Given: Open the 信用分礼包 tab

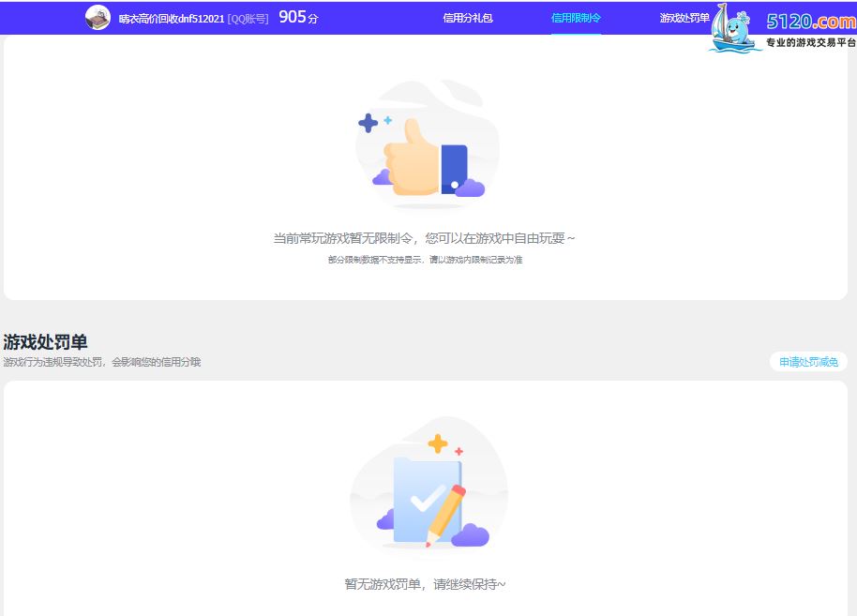Looking at the screenshot, I should (x=468, y=18).
